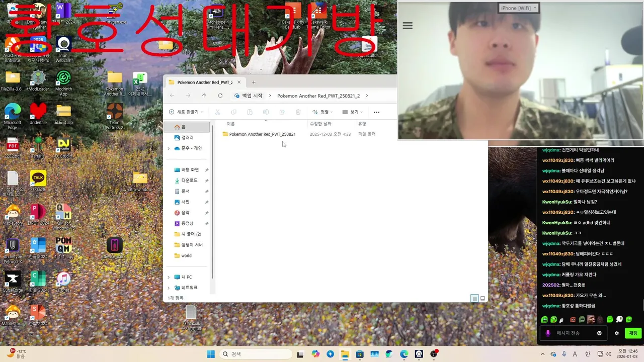Viewport: 644px width, 362px height.
Task: Open puttygen.exe on the desktop
Action: coord(114,14)
